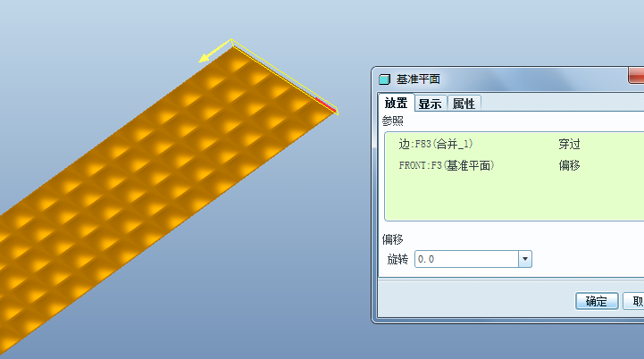This screenshot has width=644, height=359.
Task: Select the red highlighted edge on the model
Action: pyautogui.click(x=326, y=104)
